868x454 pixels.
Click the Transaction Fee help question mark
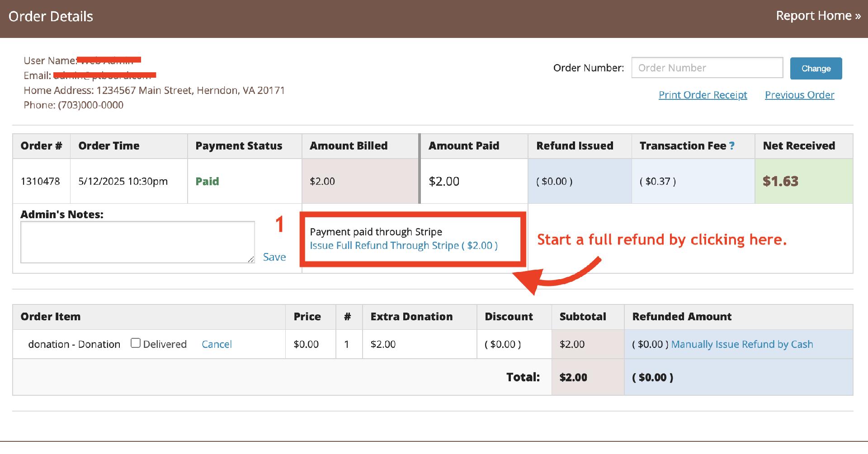(x=731, y=146)
